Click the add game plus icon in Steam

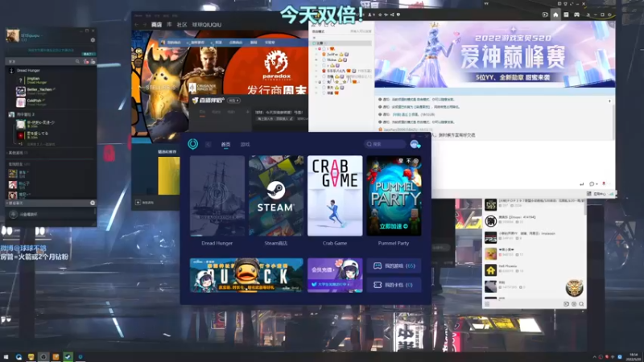pos(138,203)
